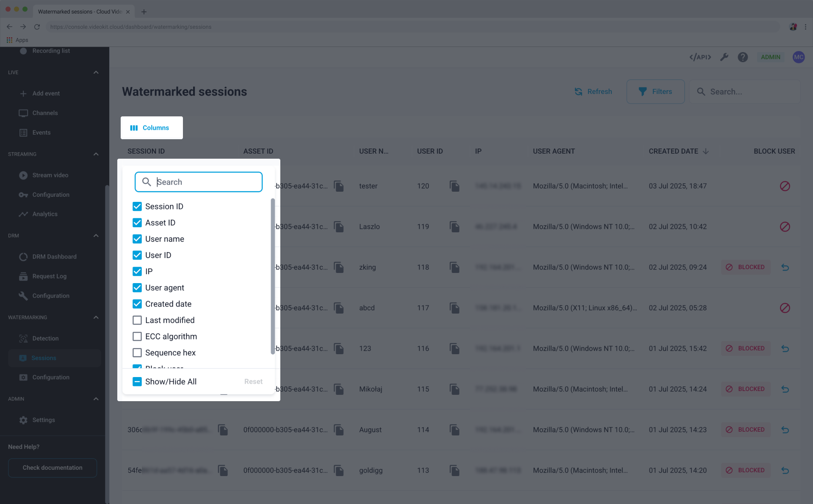Collapse the DRM sidebar section

coord(96,236)
